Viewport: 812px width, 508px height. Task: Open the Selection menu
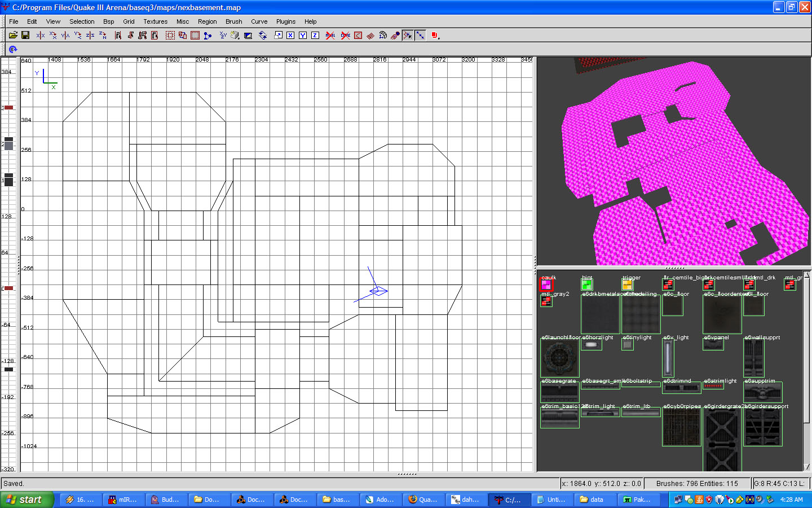point(82,21)
